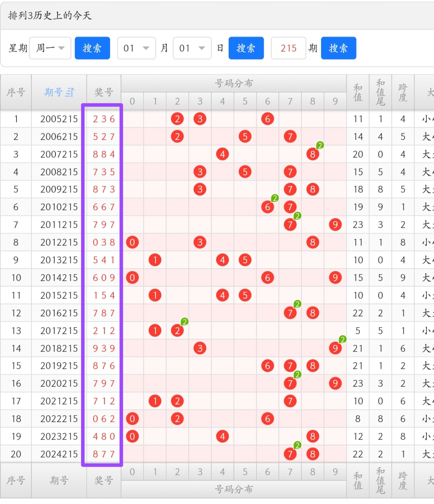434x504 pixels.
Task: Click red ball 7 in row 2021215
Action: pos(290,401)
